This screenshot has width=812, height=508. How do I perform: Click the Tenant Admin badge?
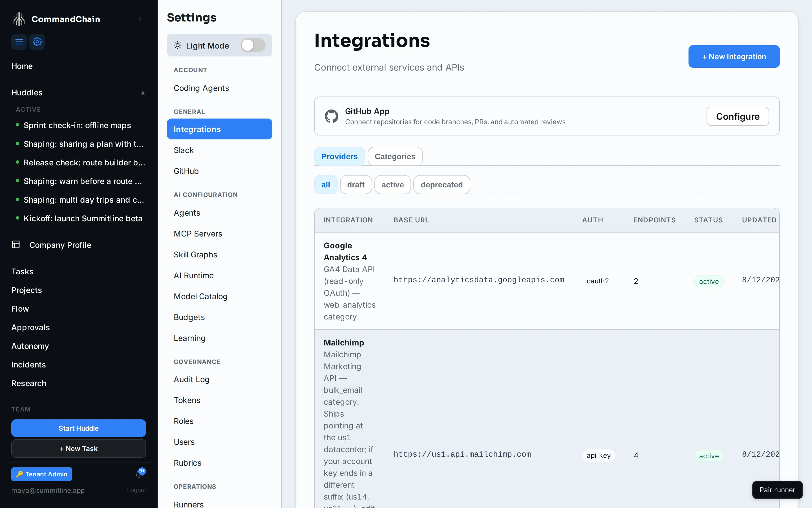click(x=42, y=474)
